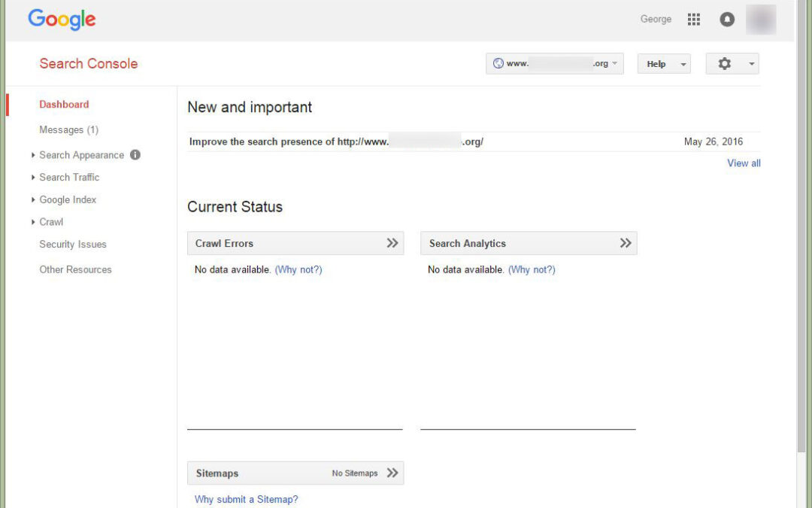Image resolution: width=812 pixels, height=508 pixels.
Task: Select Crawl in the sidebar
Action: (x=51, y=222)
